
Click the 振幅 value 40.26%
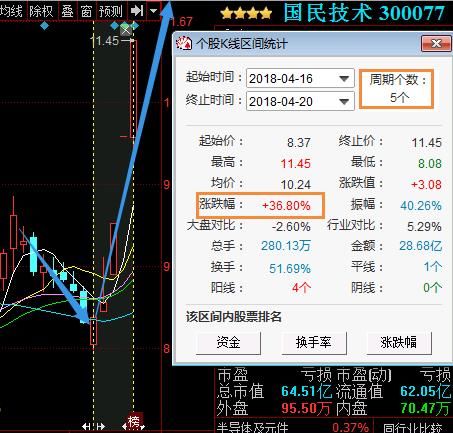click(x=421, y=205)
